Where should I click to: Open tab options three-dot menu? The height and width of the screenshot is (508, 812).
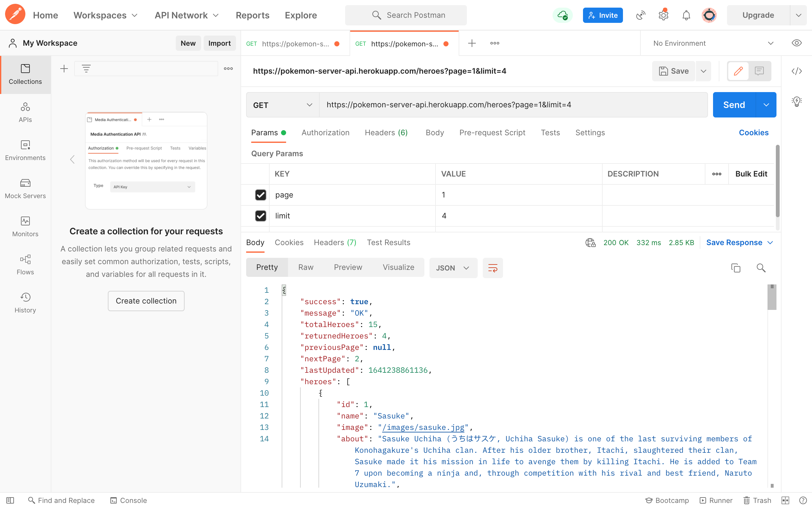[494, 43]
